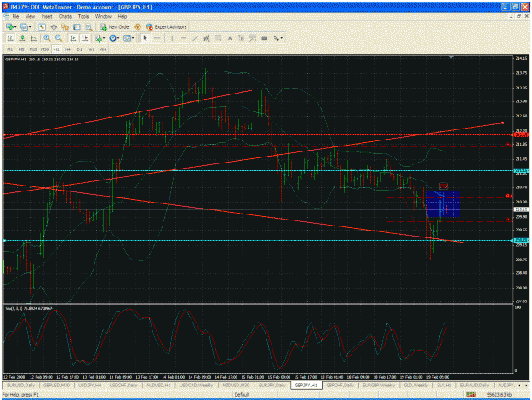The width and height of the screenshot is (532, 400).
Task: Toggle the Auto Scroll chart icon
Action: tap(72, 38)
